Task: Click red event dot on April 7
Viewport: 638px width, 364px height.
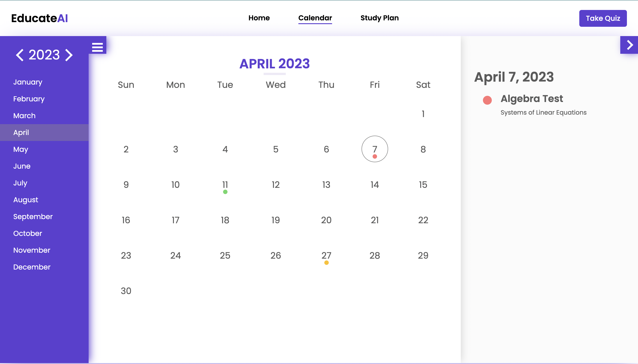Action: coord(374,156)
